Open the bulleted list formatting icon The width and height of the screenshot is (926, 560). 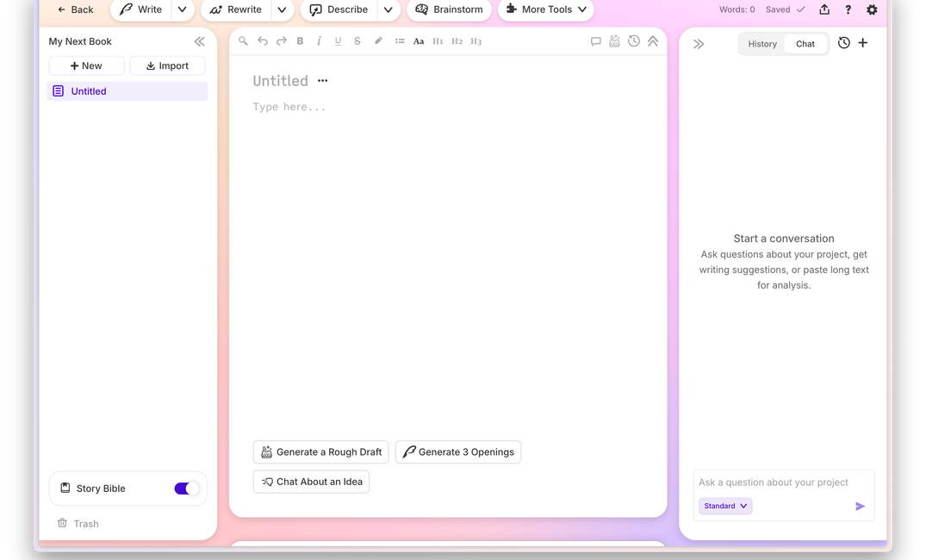[399, 40]
